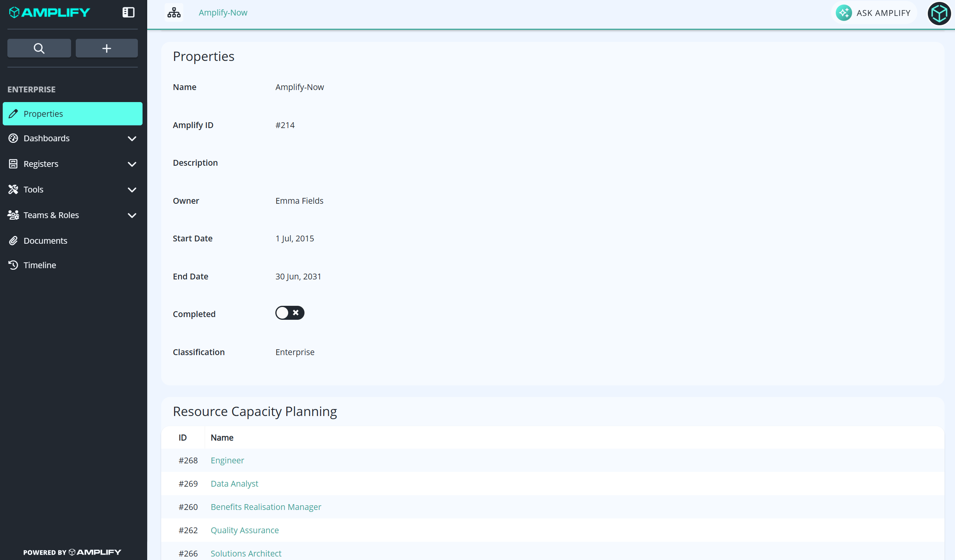Click the Owner value Emma Fields
Screen dimensions: 955x560
pyautogui.click(x=299, y=201)
